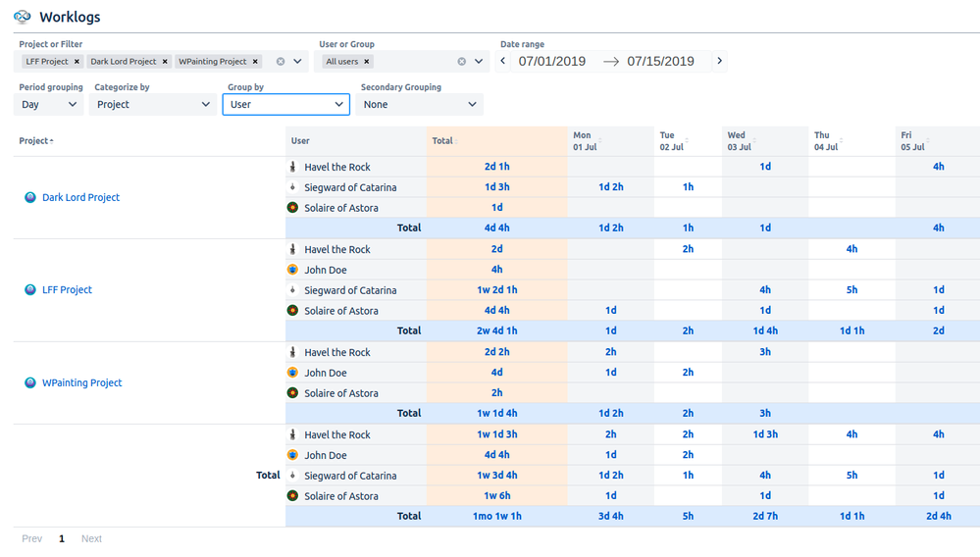Screen dimensions: 980x557
Task: Remove the WPainting Project filter chip
Action: 256,62
